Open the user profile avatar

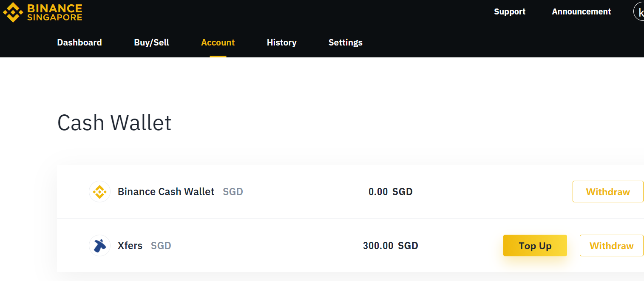tap(639, 12)
